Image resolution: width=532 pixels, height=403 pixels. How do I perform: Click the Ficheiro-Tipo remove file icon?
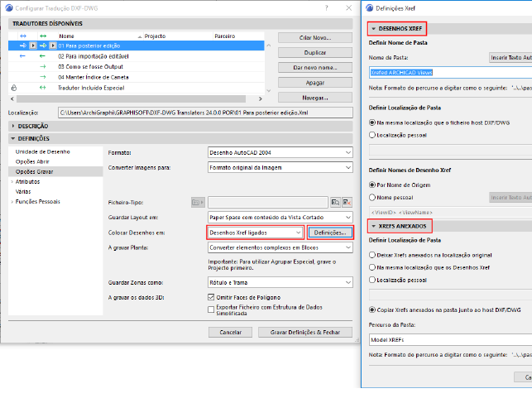tap(347, 203)
